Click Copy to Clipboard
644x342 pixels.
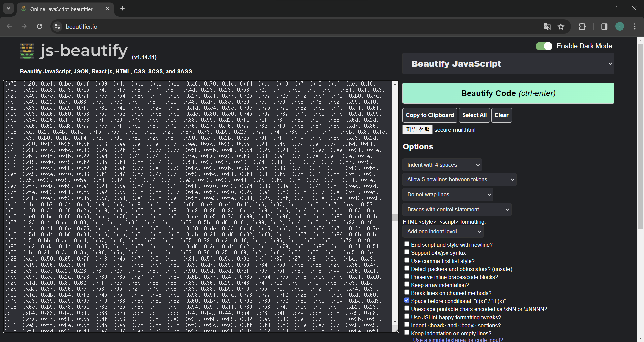[430, 115]
